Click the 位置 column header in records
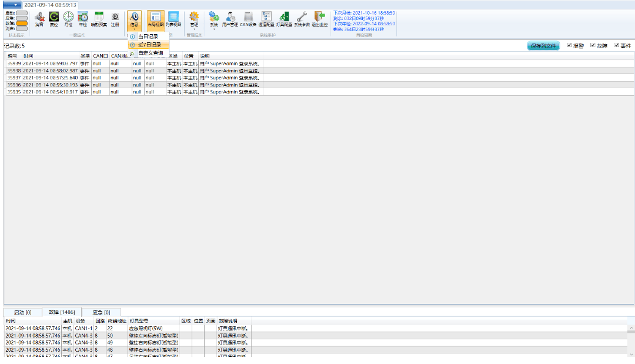Screen dimensions: 635x364 pyautogui.click(x=189, y=56)
